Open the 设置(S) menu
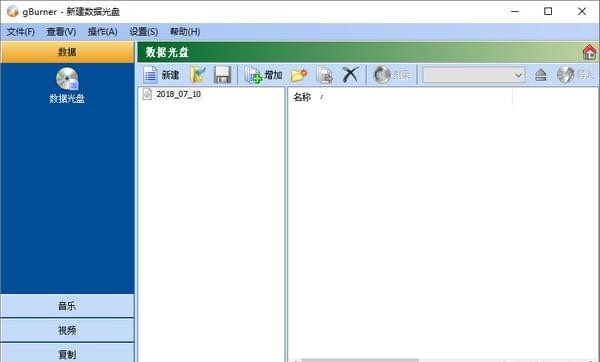Screen dimensions: 600x362 (x=143, y=32)
